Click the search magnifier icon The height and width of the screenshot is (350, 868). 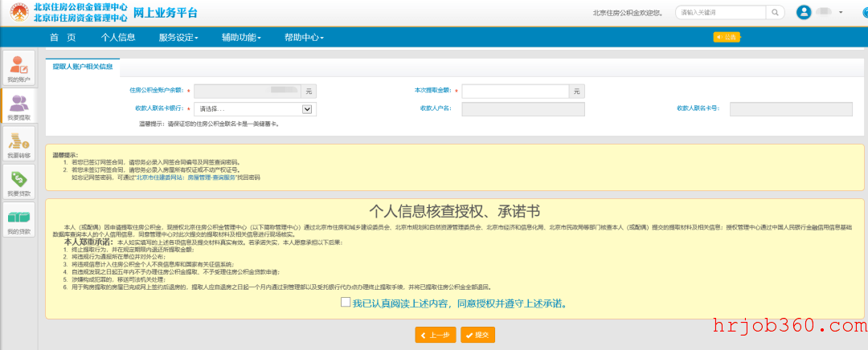[775, 12]
